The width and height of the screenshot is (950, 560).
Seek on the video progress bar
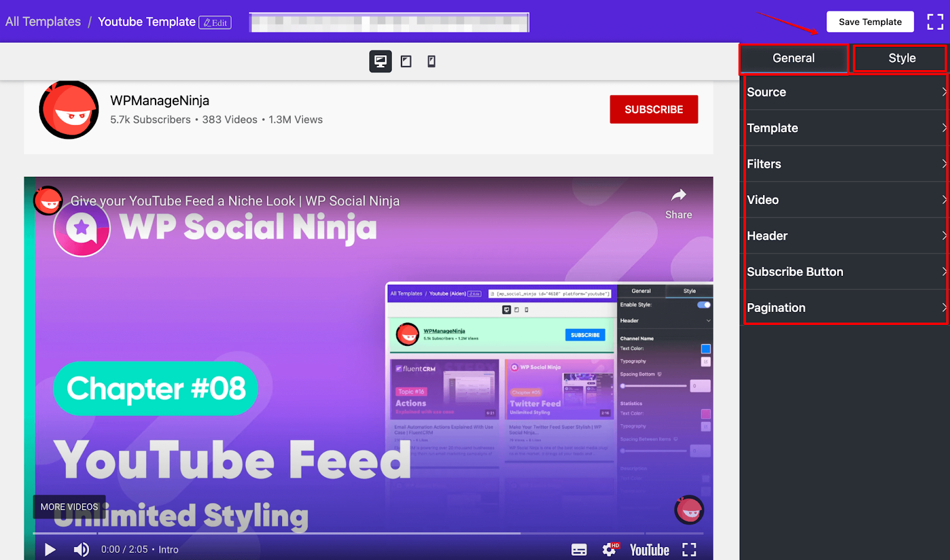pyautogui.click(x=369, y=533)
